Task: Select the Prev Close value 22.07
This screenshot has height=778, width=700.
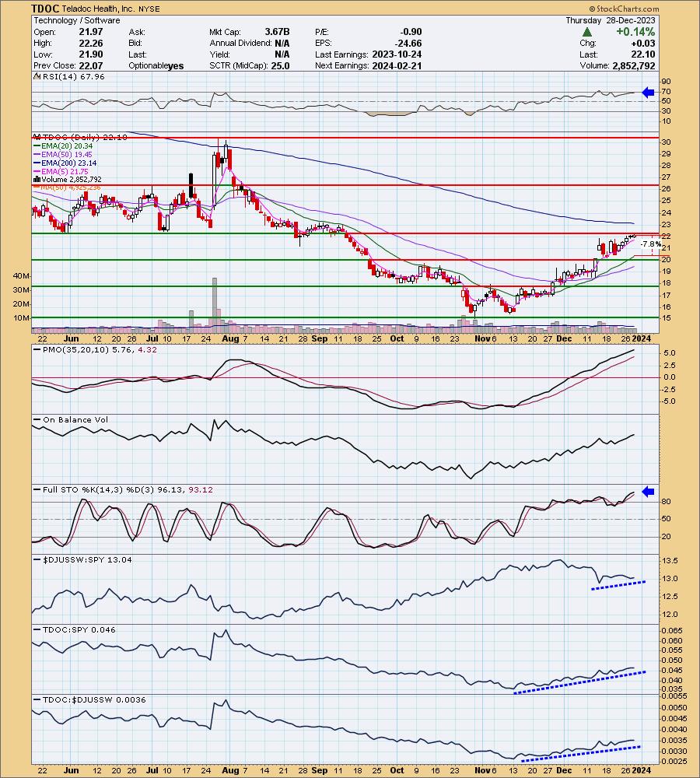Action: click(x=91, y=65)
